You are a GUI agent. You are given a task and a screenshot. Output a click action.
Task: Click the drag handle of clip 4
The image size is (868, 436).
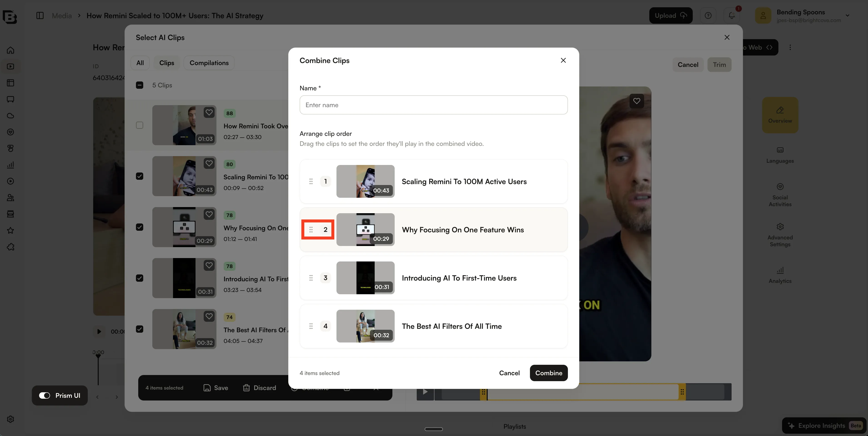(x=311, y=326)
